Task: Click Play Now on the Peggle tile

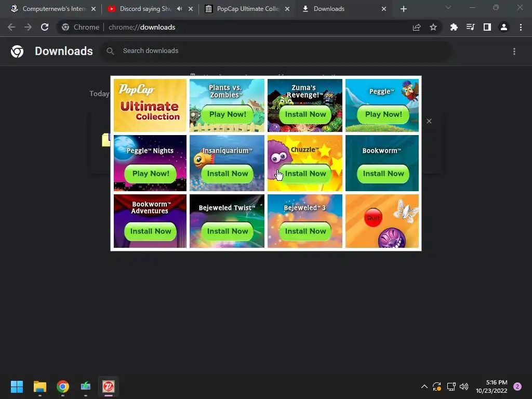Action: 383,114
